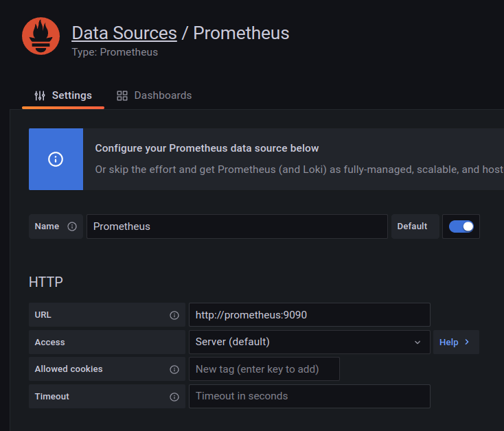Screen dimensions: 504x431
Task: Click the Configure your Prometheus data source heading
Action: pos(207,148)
